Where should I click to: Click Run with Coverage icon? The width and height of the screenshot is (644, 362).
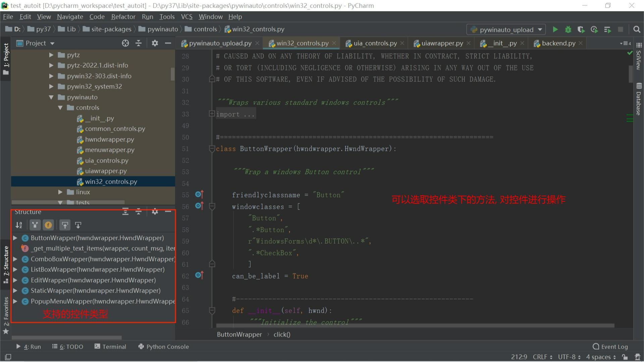(x=581, y=29)
